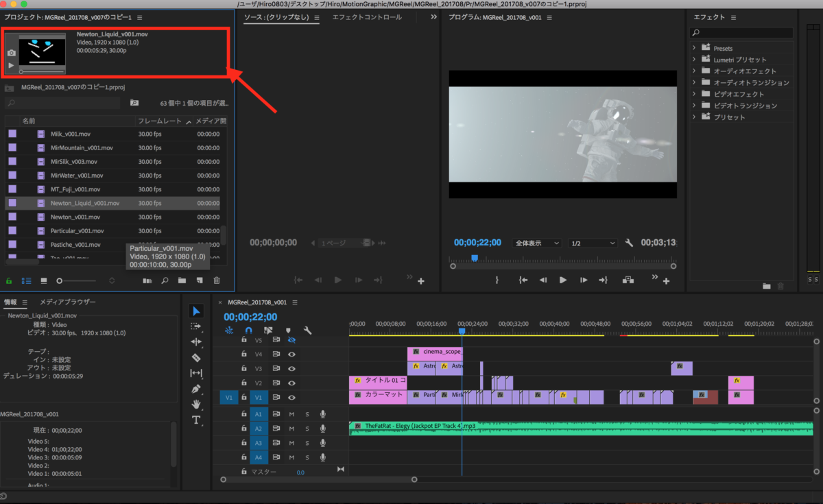Expand Lumetri プリセット folder

(x=694, y=60)
